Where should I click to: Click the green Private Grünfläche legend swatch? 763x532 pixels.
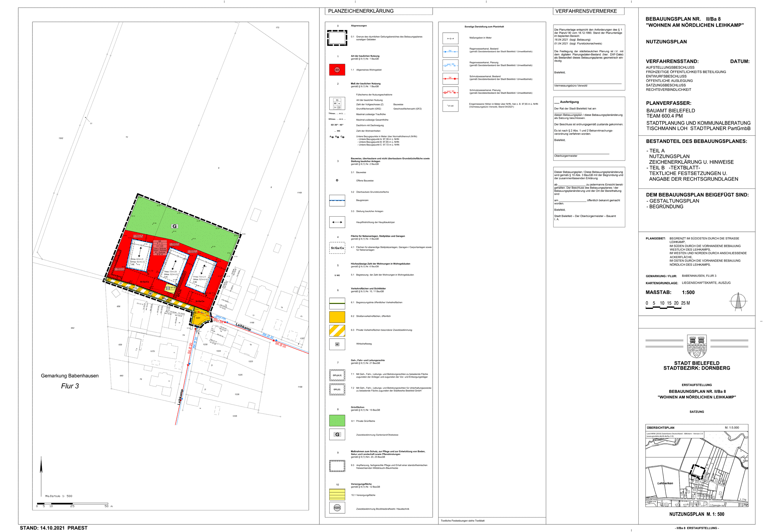pos(337,420)
